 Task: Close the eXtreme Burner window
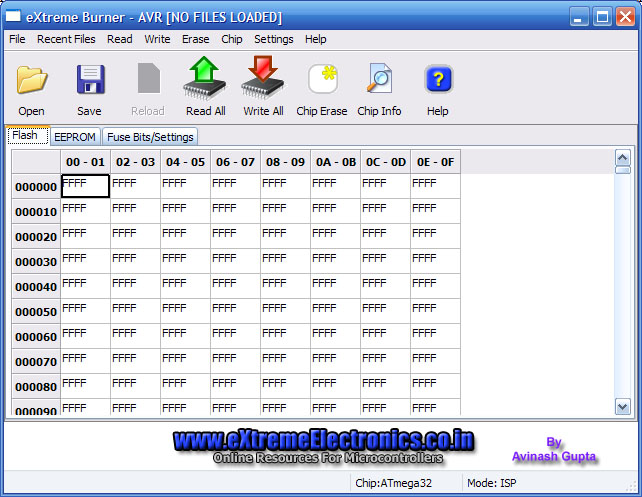[x=625, y=17]
